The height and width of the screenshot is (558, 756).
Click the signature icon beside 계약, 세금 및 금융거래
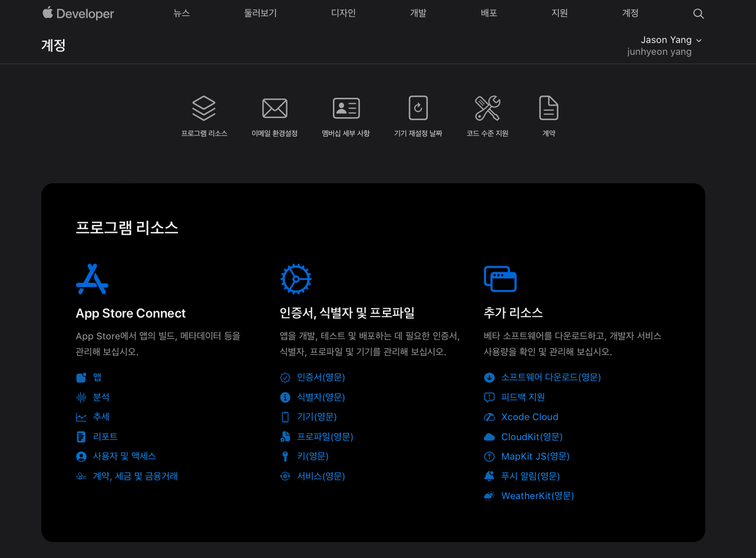(x=81, y=476)
